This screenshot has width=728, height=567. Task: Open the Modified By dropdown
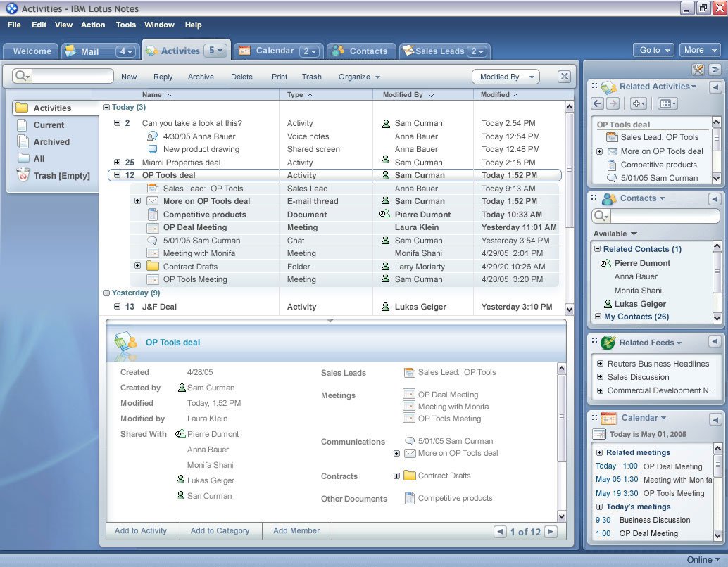tap(505, 77)
